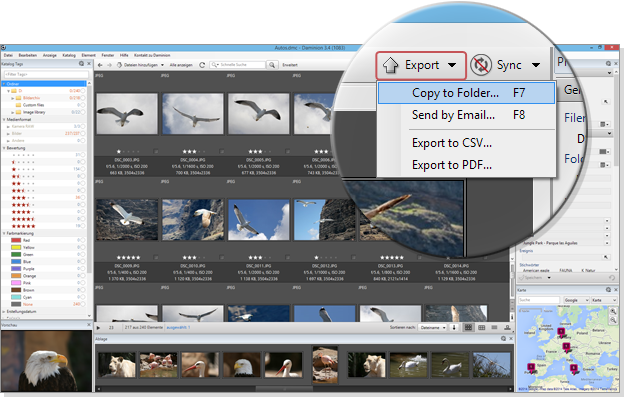Close the Katalog Tags panel
624x397 pixels.
[x=89, y=64]
